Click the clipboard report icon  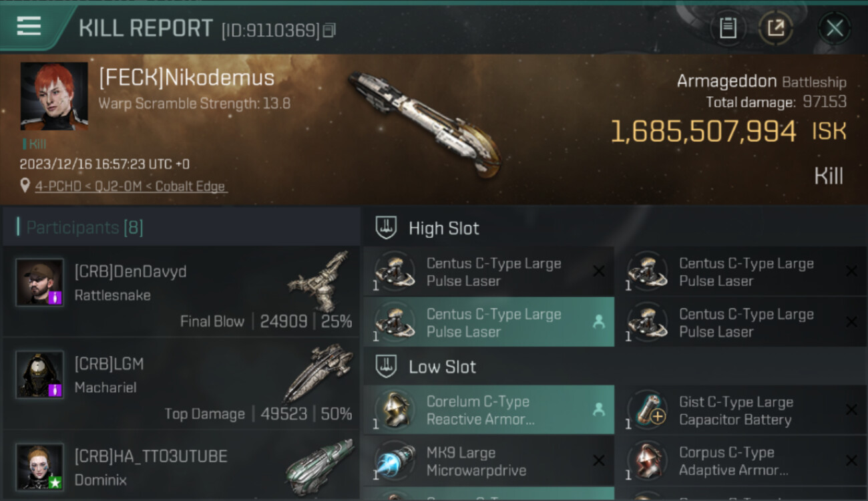tap(728, 28)
